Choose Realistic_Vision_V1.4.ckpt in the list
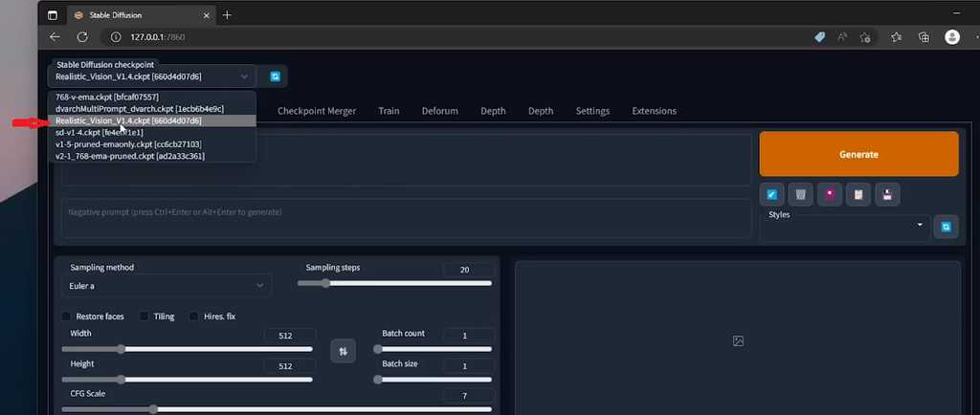Screen dimensions: 980x415 152,120
